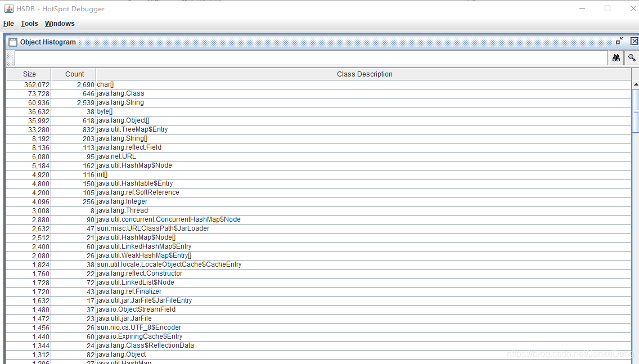Select the sun.nio.cs.UTF_8$Encoder row
Image resolution: width=639 pixels, height=364 pixels.
point(319,327)
